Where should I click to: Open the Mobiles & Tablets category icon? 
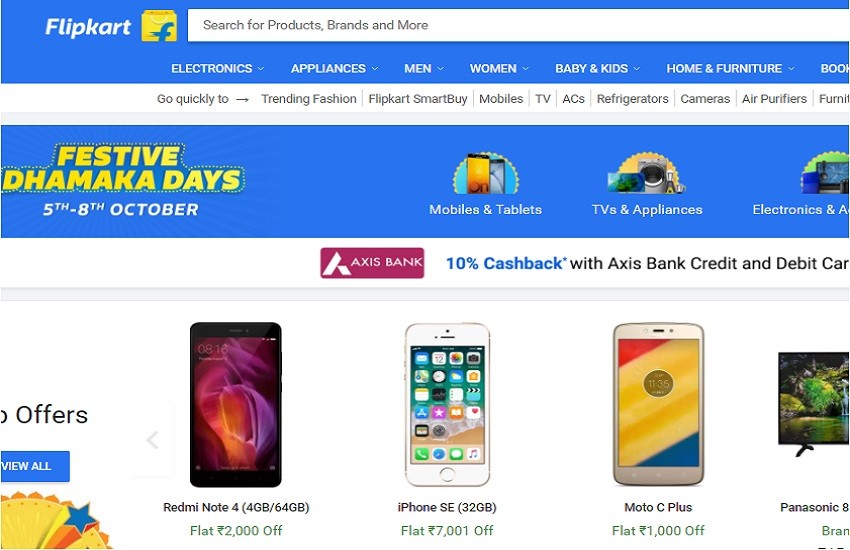point(486,174)
